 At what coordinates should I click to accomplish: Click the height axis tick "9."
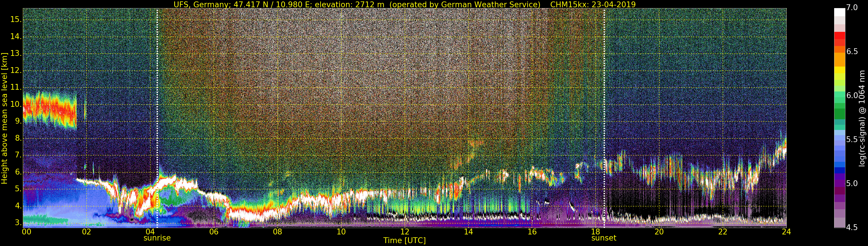(x=18, y=121)
